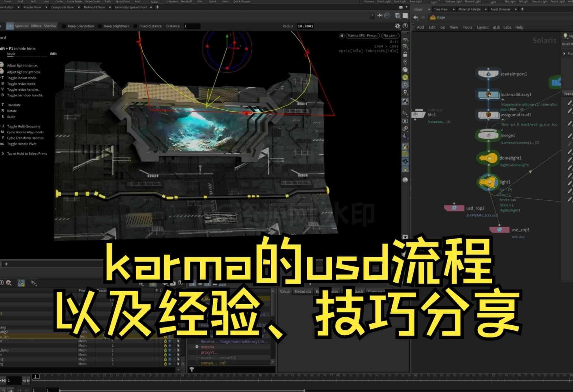Select the usd_rop3 node icon
This screenshot has height=392, width=573.
coord(454,208)
